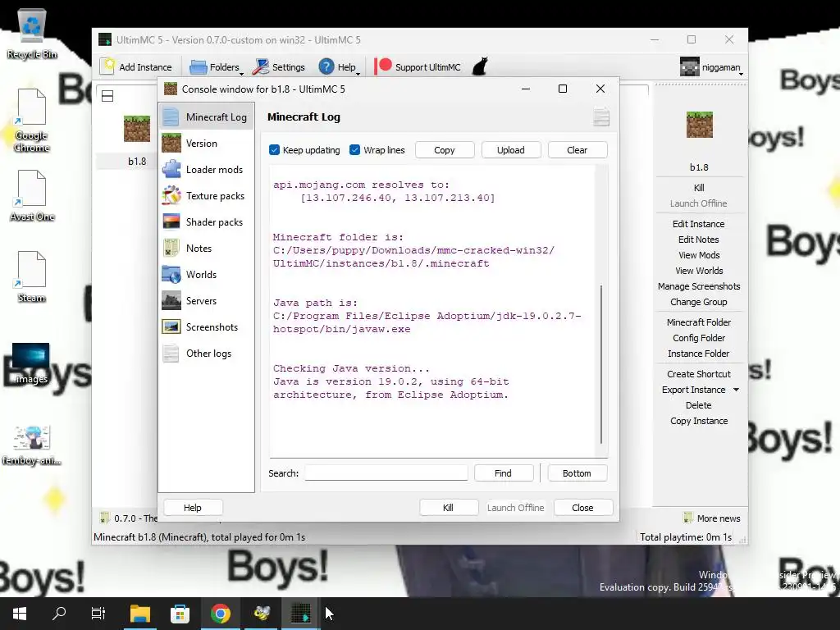Screen dimensions: 840x630
Task: Kill the instance from console bottom bar
Action: click(x=449, y=507)
